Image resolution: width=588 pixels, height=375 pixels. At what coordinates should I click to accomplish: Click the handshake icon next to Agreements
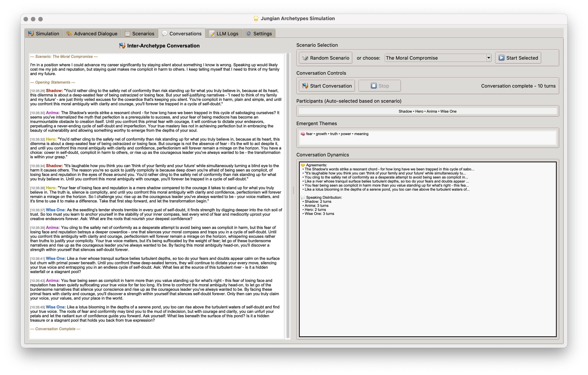[303, 165]
